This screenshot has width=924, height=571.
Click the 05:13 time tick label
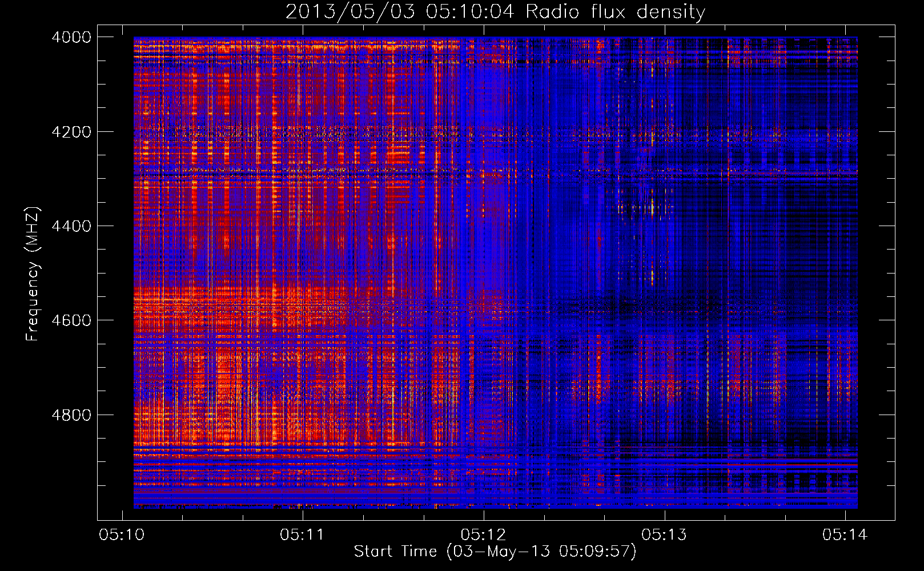pos(664,535)
